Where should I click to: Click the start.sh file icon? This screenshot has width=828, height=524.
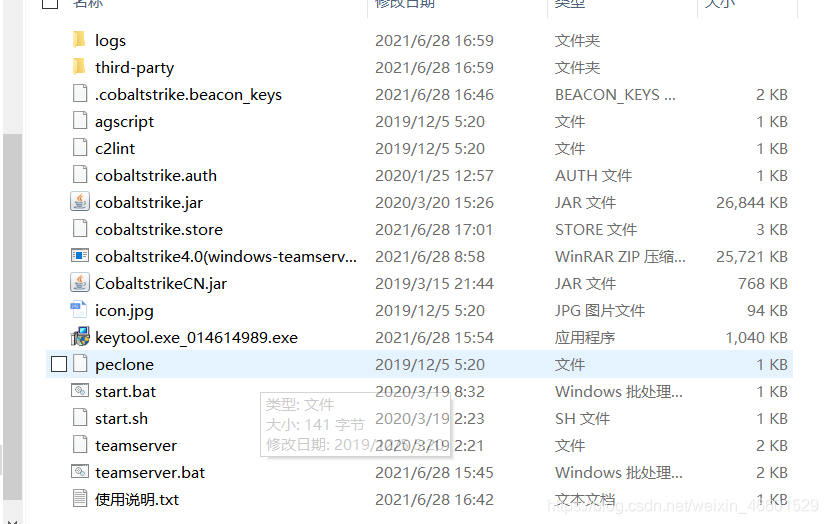[80, 417]
